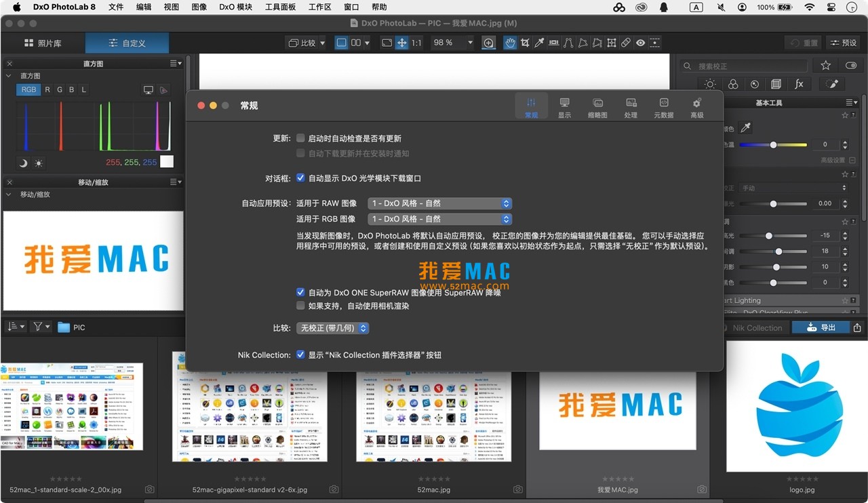Select the L luminance histogram channel
The image size is (868, 503).
tap(84, 89)
